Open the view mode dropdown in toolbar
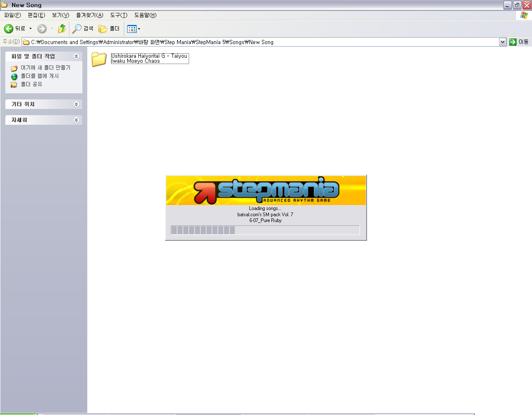The image size is (532, 415). [133, 29]
